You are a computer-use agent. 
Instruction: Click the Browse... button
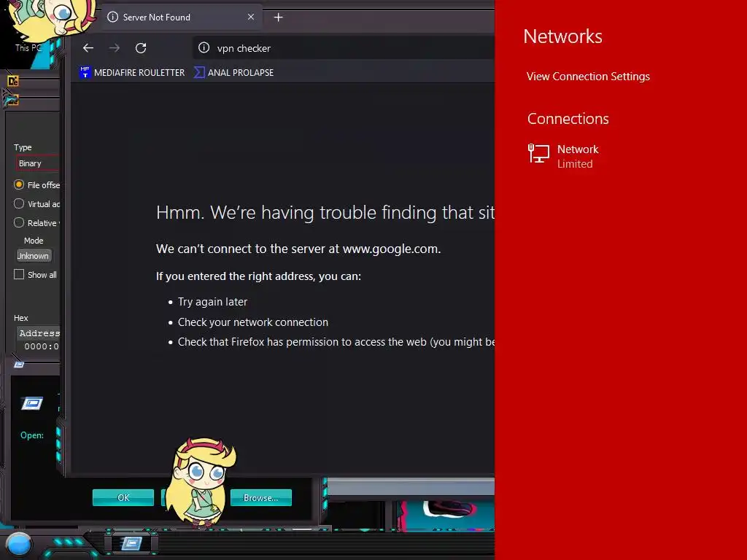(260, 497)
